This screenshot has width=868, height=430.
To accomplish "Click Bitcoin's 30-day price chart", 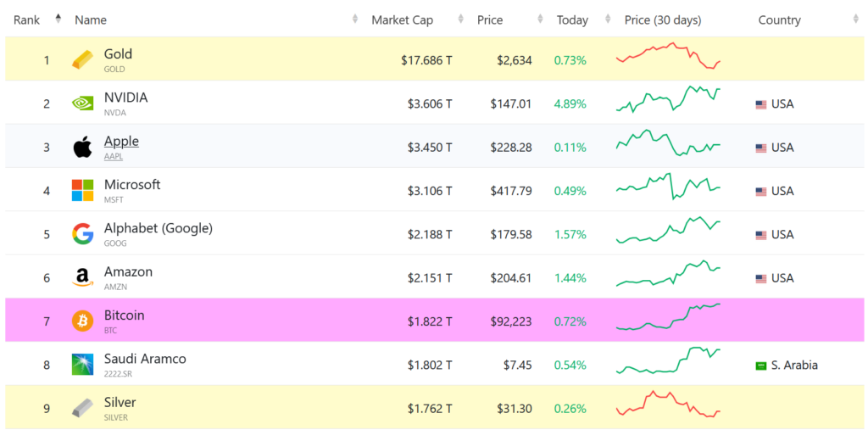I will pyautogui.click(x=668, y=317).
